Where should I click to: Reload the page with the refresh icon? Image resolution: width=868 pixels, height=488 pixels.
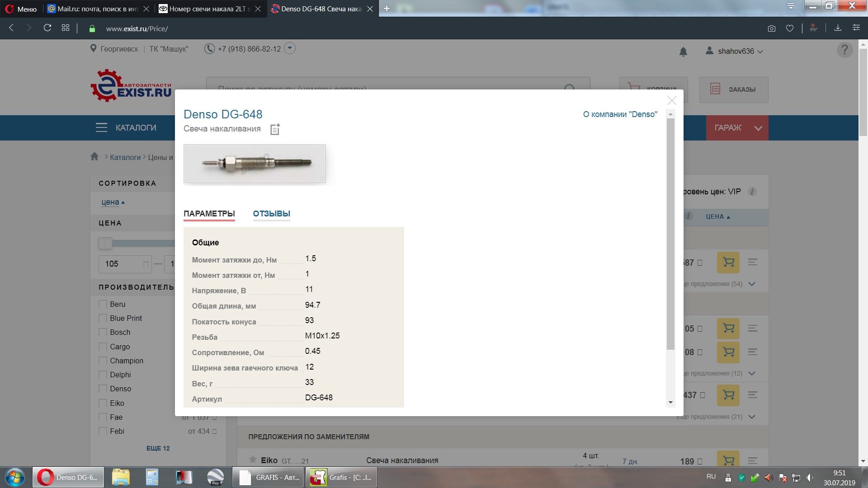pyautogui.click(x=47, y=28)
